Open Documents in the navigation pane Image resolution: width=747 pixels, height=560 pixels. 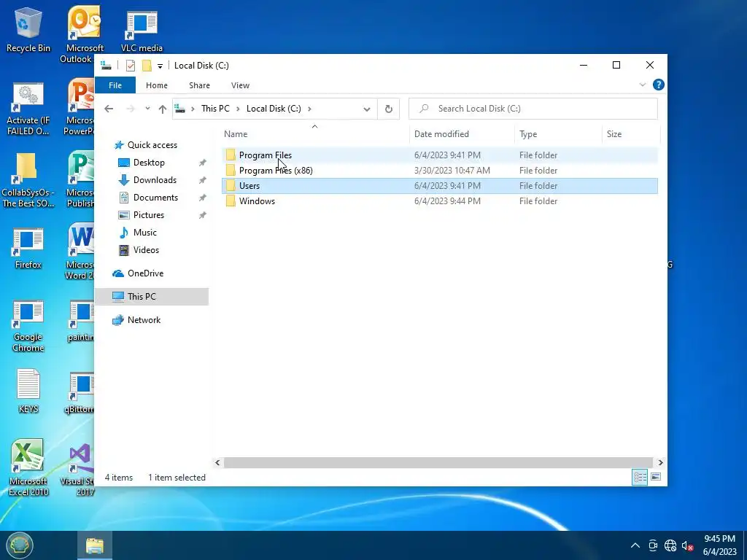[x=155, y=198]
